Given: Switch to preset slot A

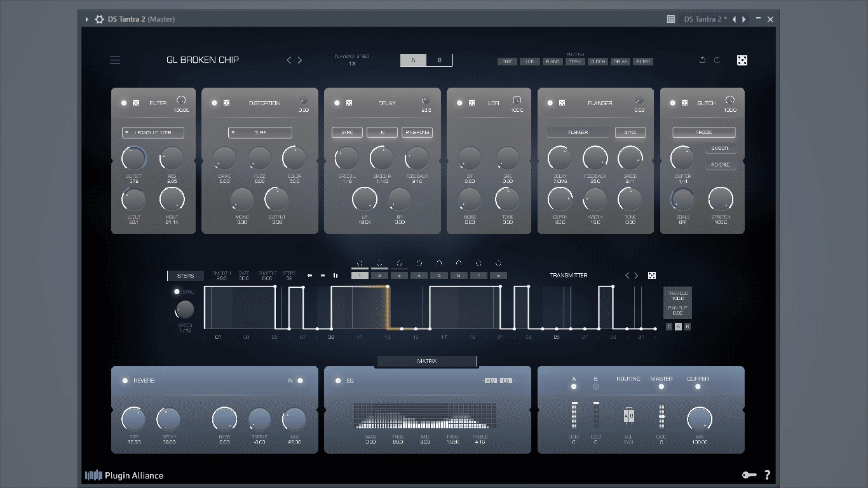Looking at the screenshot, I should tap(414, 60).
